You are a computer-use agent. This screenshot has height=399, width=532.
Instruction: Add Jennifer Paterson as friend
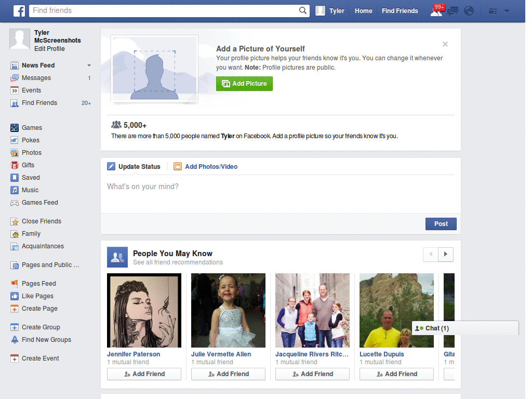tap(144, 374)
